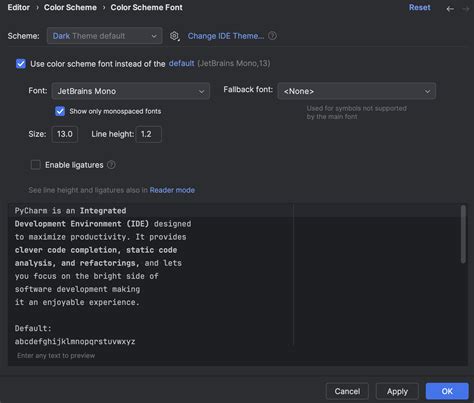Click the forward navigation arrow
Image resolution: width=474 pixels, height=403 pixels.
465,9
